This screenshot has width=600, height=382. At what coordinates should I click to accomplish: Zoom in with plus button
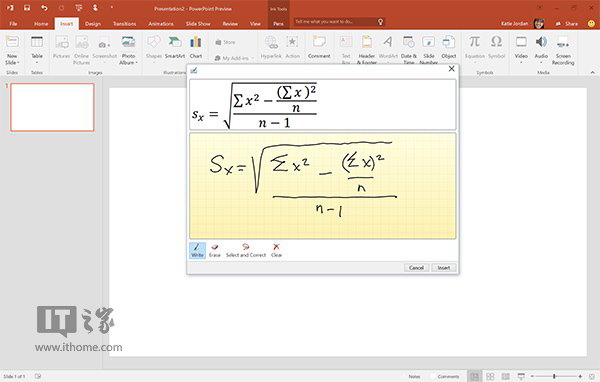tap(580, 377)
